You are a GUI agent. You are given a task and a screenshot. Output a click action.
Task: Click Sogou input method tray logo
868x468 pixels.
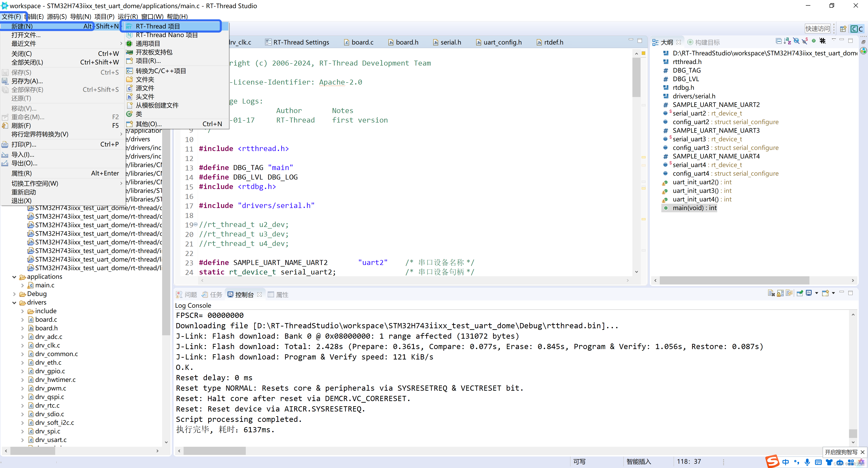click(772, 461)
